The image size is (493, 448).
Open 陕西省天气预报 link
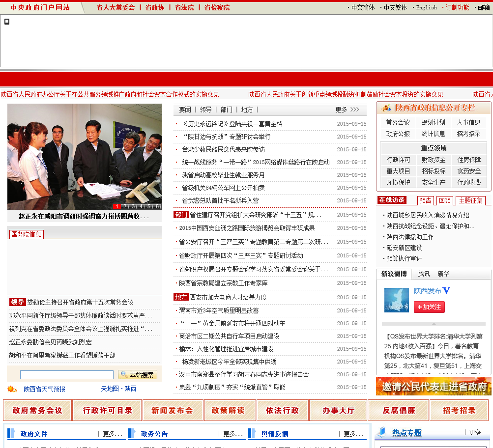(44, 389)
